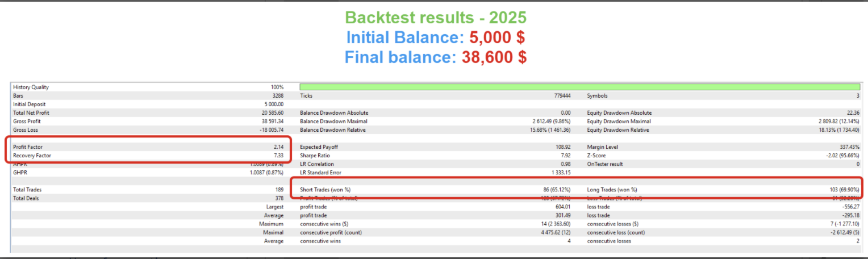Click the Recovery Factor row label

click(x=28, y=156)
